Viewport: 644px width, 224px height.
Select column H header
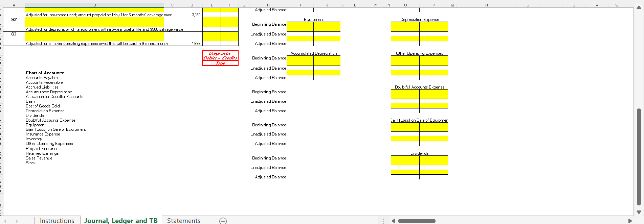pos(268,5)
